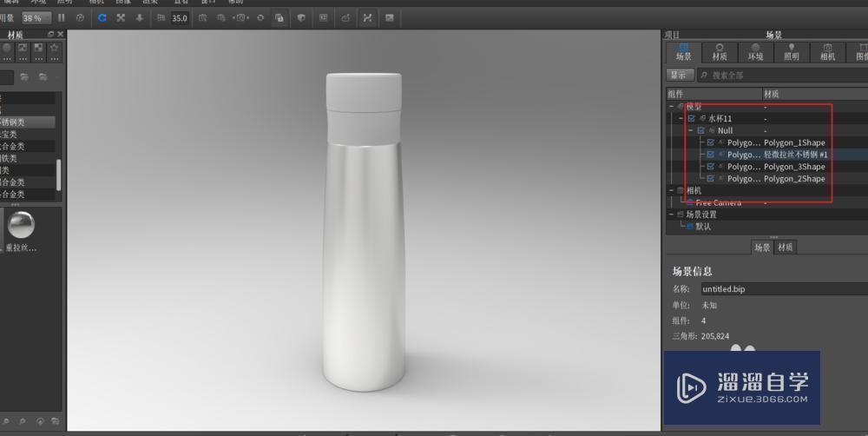Click first folder icon under library tabs
The image size is (868, 436).
(x=24, y=77)
